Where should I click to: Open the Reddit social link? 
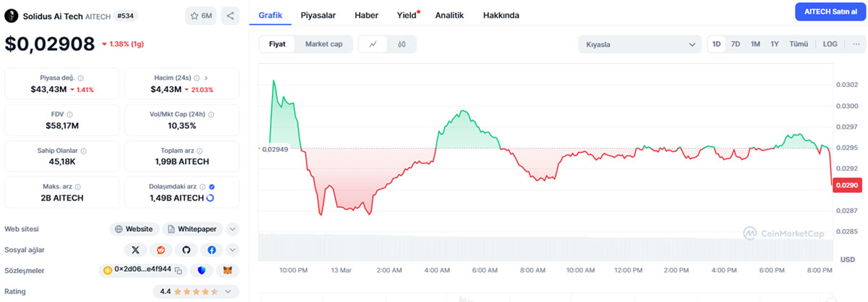161,250
